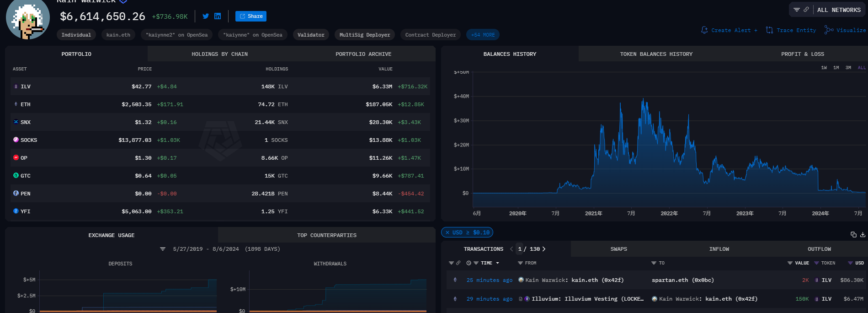
Task: Open the ILV asset row
Action: 26,86
